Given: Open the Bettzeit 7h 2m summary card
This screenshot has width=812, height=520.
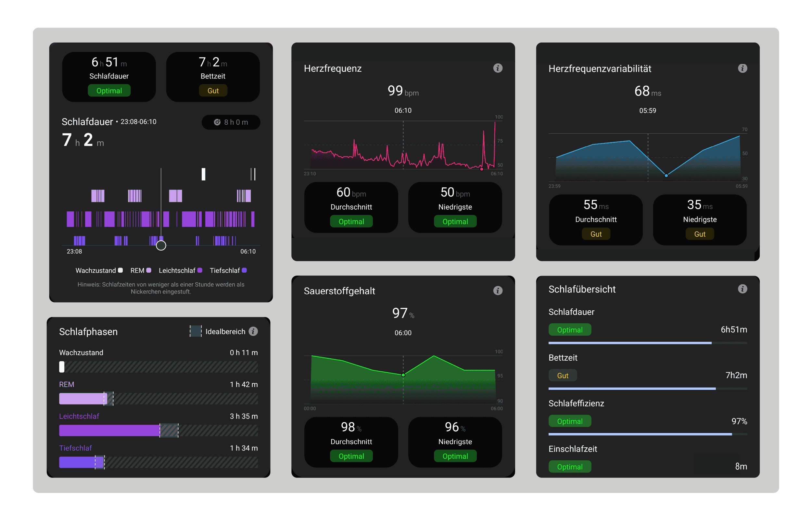Looking at the screenshot, I should [x=213, y=77].
